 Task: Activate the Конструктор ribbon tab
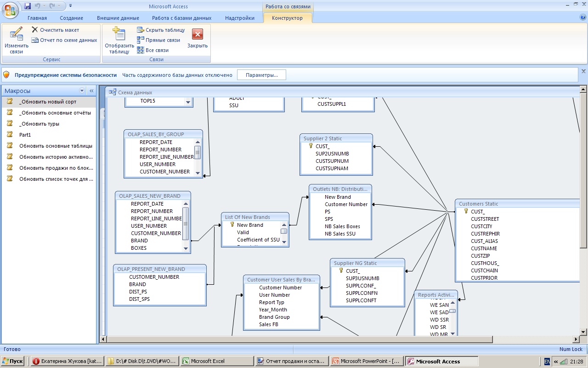(x=287, y=18)
